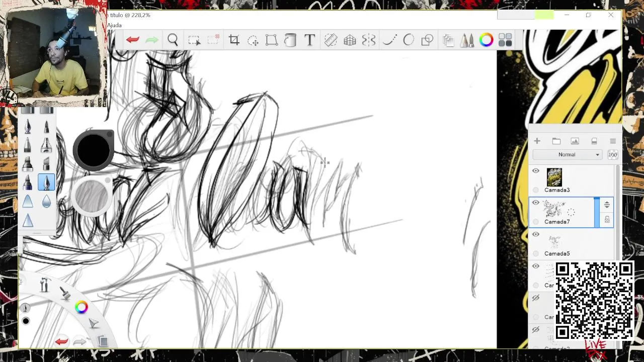644x362 pixels.
Task: Open the Brush palette toolbar icon
Action: click(467, 40)
